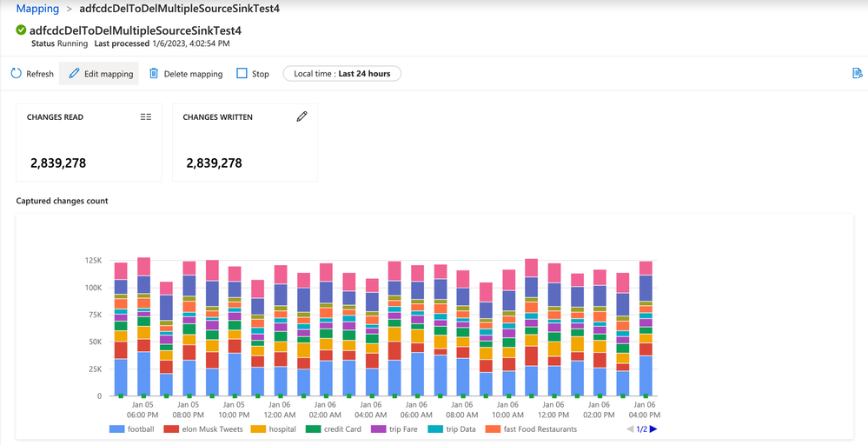Click the Refresh circular arrow icon
The image size is (868, 445).
[16, 74]
